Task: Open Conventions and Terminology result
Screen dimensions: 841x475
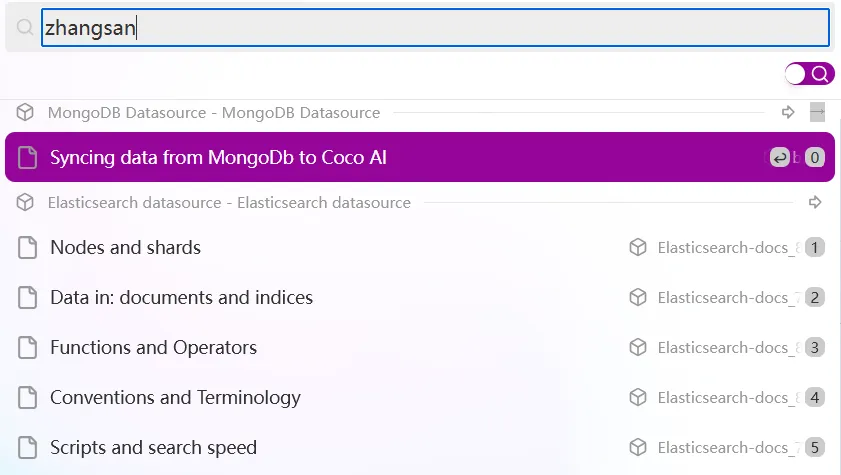Action: 420,397
